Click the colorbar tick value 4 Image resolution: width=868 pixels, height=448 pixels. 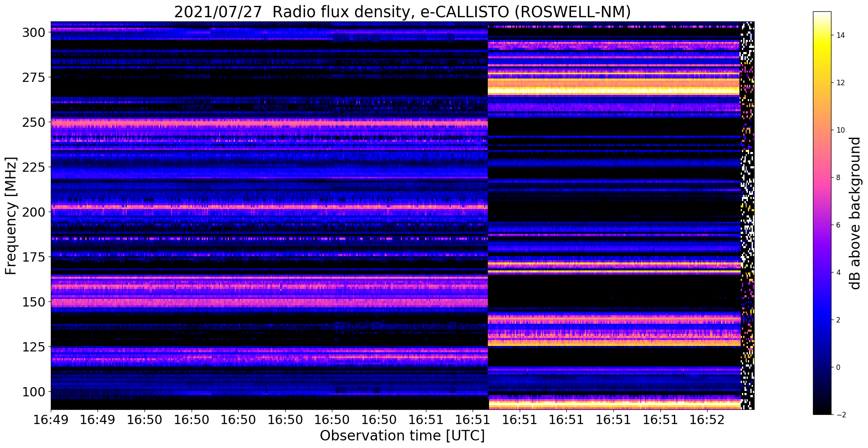pyautogui.click(x=838, y=272)
